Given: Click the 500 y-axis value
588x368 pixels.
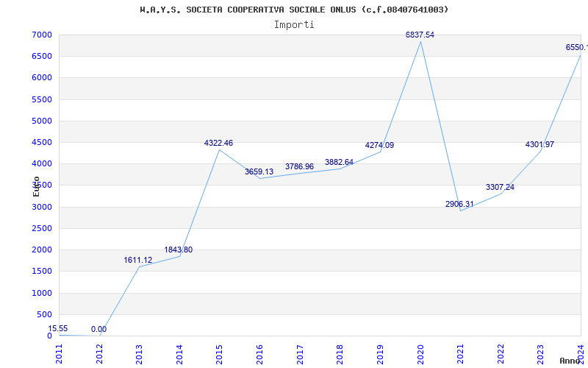Looking at the screenshot, I should click(x=44, y=314).
